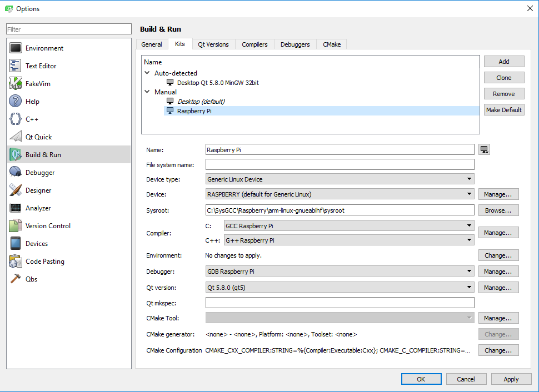Image resolution: width=539 pixels, height=392 pixels.
Task: Open the Devices tablet icon
Action: pyautogui.click(x=16, y=244)
